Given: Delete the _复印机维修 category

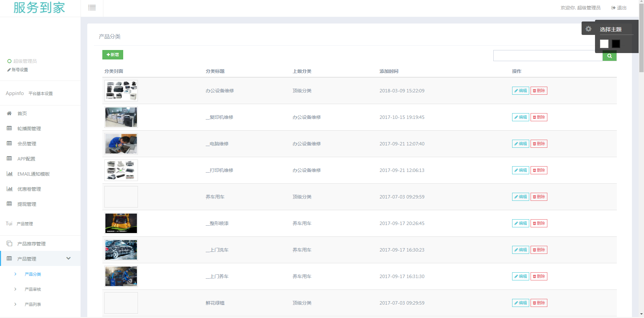Looking at the screenshot, I should pyautogui.click(x=539, y=117).
